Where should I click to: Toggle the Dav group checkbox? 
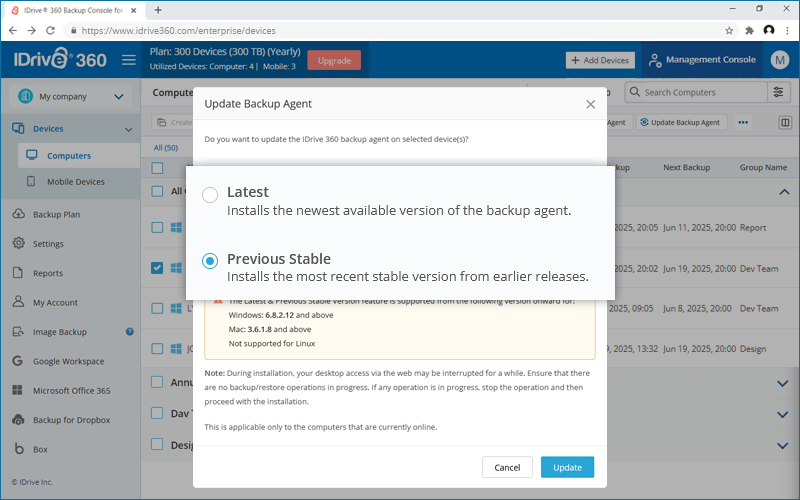157,413
